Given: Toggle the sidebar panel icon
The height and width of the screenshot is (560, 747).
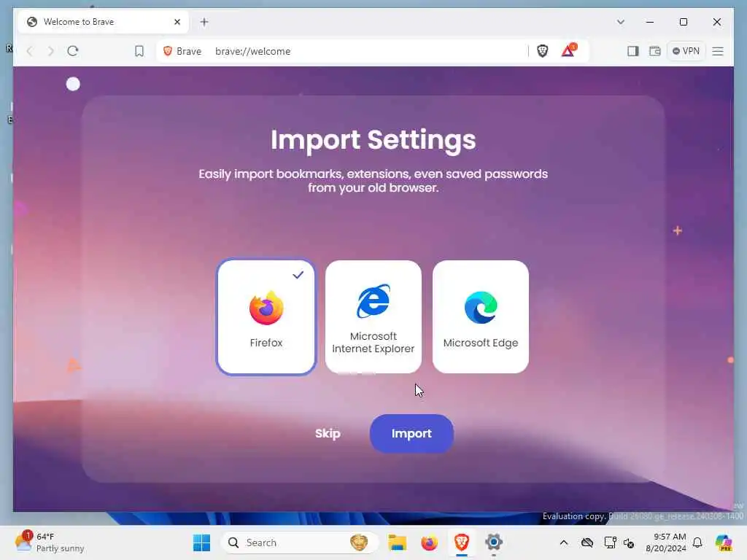Looking at the screenshot, I should pyautogui.click(x=632, y=51).
